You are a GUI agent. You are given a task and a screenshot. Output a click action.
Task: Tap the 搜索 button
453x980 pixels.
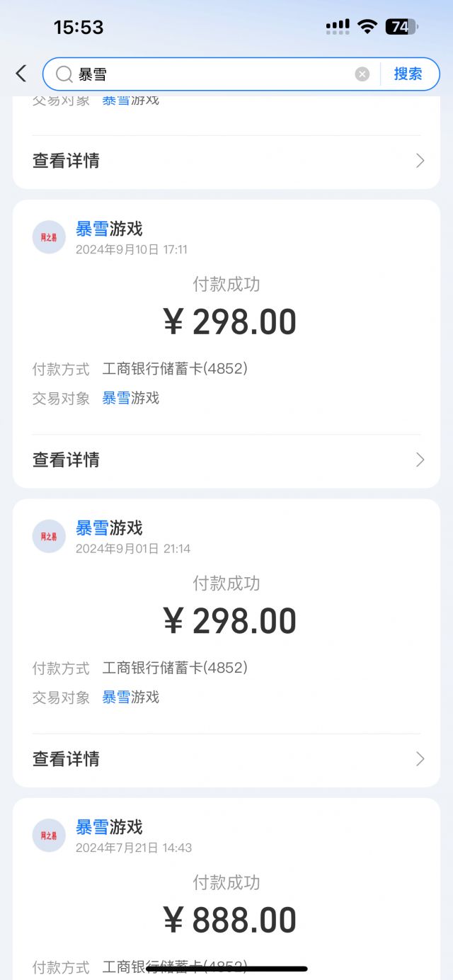coord(408,74)
